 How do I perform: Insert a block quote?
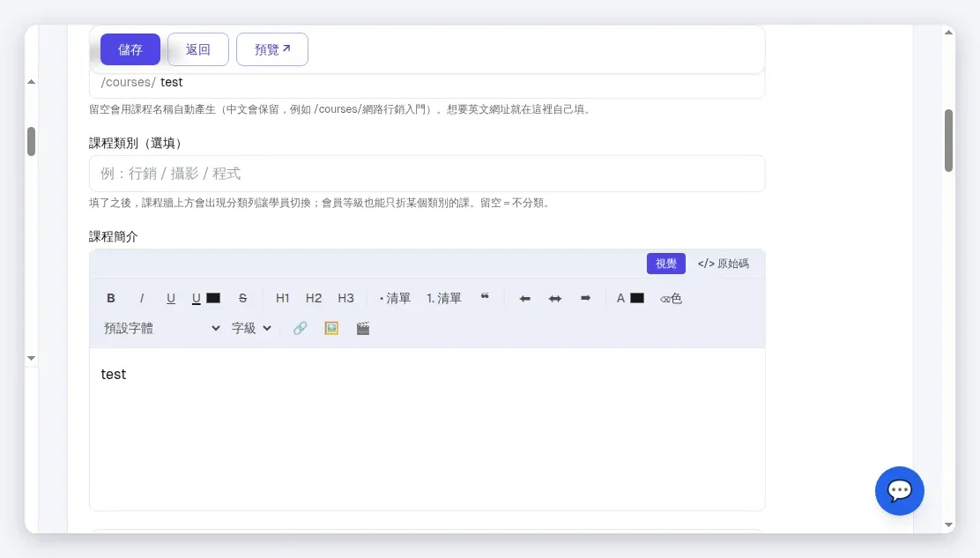click(x=485, y=298)
